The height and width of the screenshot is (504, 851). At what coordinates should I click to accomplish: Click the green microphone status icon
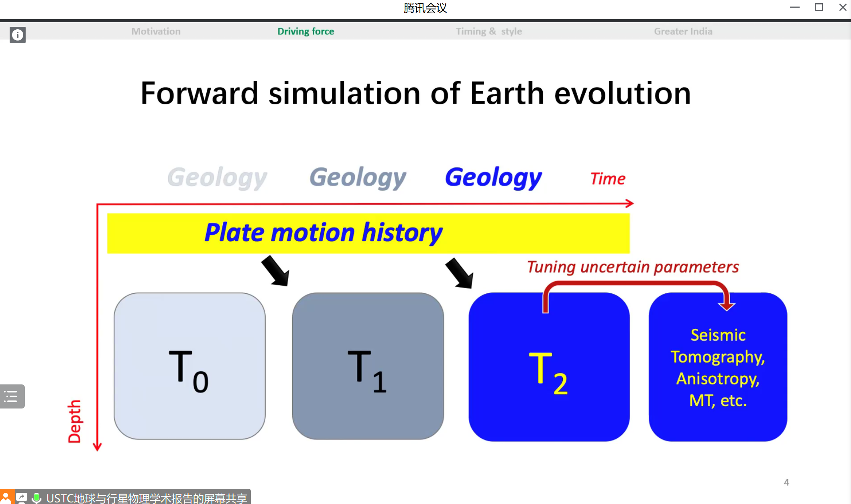pos(37,498)
